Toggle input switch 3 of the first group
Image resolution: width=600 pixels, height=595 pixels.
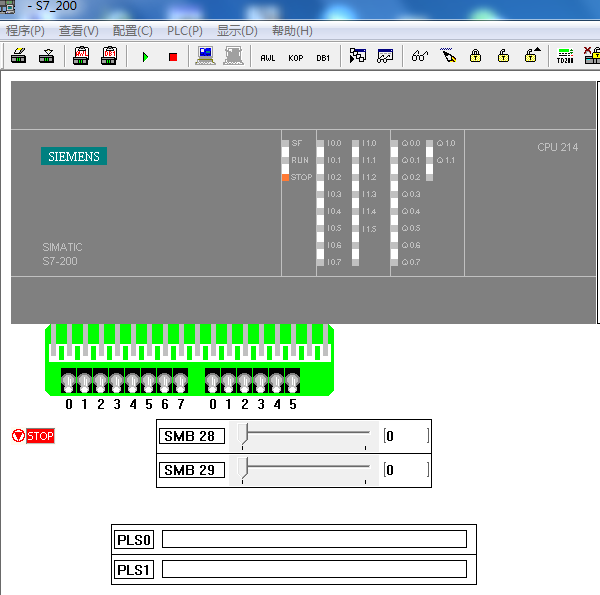pyautogui.click(x=117, y=381)
